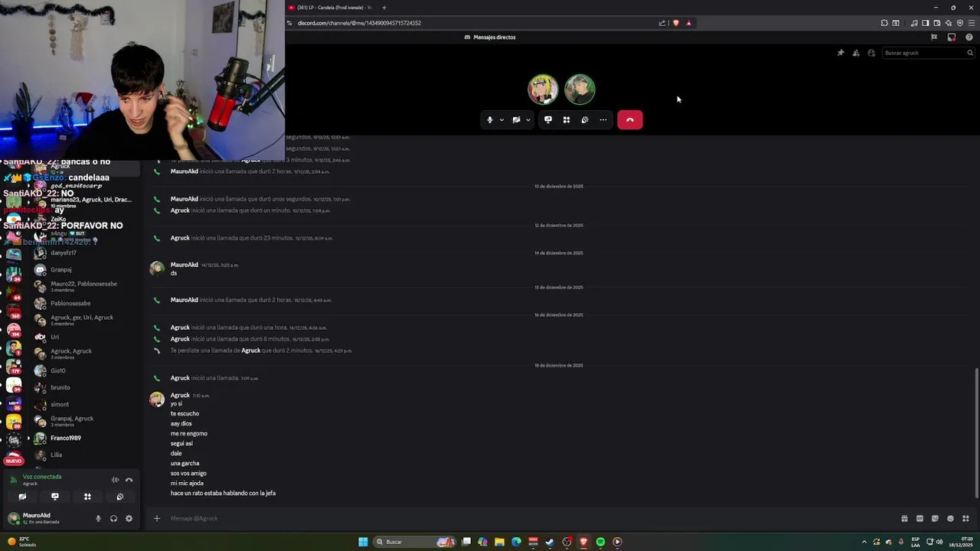Start an activity from call controls

coord(567,119)
